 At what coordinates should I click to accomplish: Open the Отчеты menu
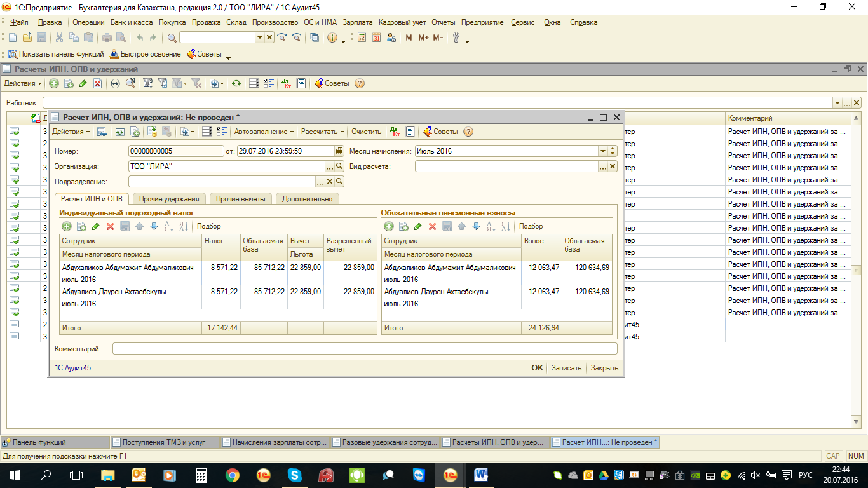444,22
